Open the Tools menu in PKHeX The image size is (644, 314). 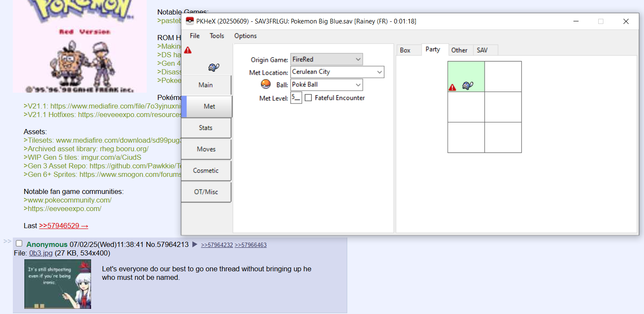click(x=217, y=36)
